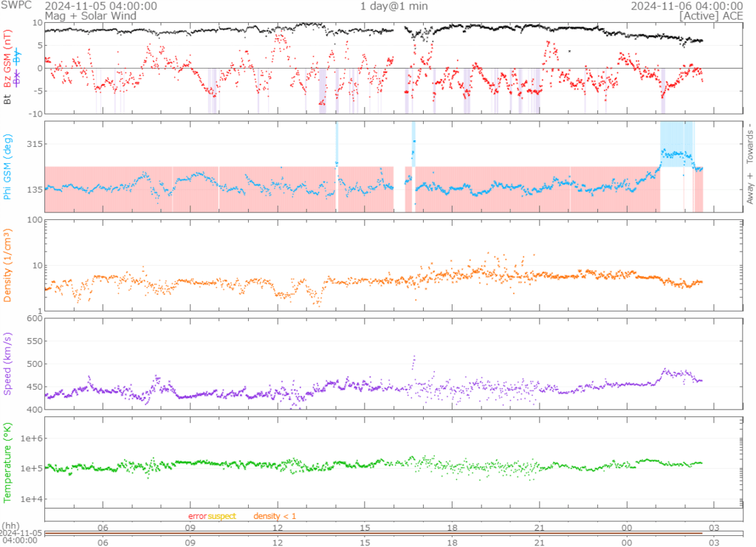Toggle the Bt series label
The height and width of the screenshot is (547, 756).
click(x=8, y=99)
